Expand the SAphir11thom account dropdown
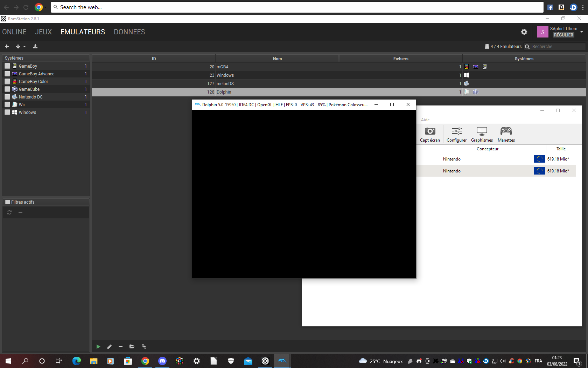 (x=581, y=32)
